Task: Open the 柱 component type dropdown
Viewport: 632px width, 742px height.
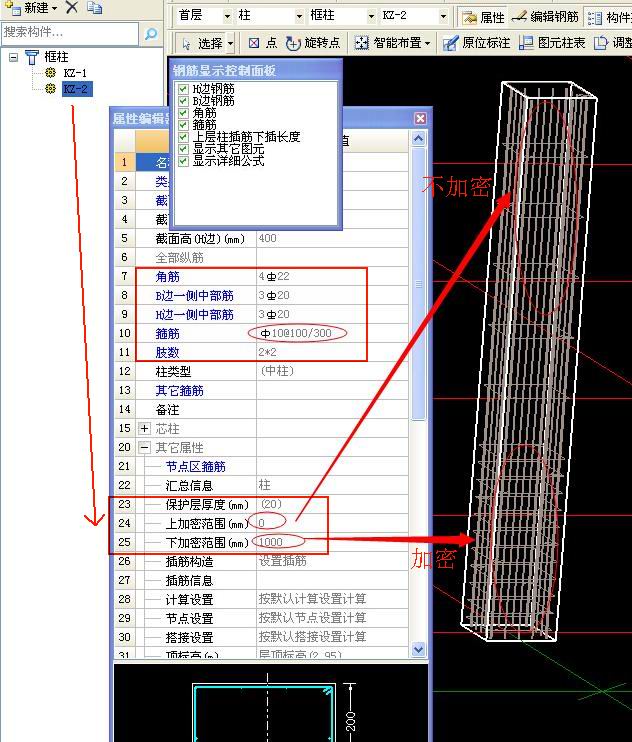Action: point(299,17)
